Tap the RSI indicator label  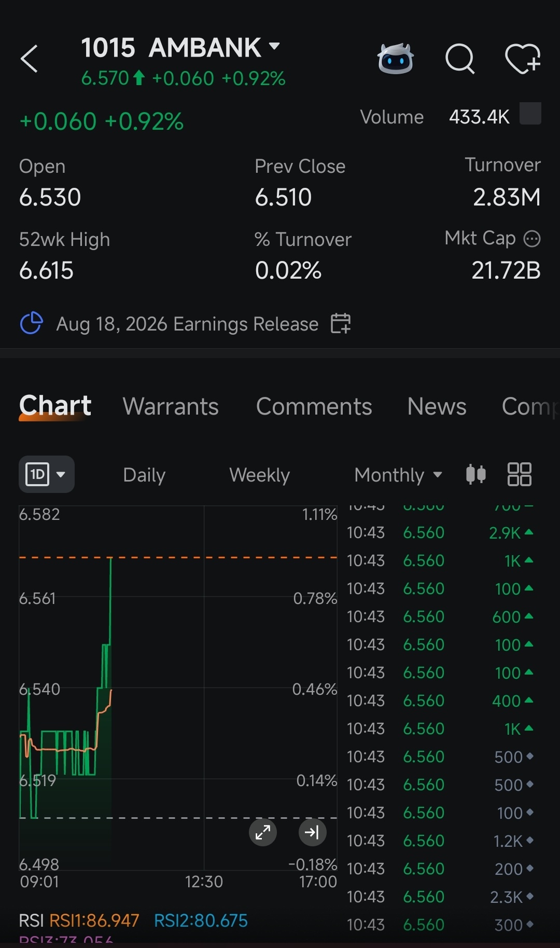point(31,920)
